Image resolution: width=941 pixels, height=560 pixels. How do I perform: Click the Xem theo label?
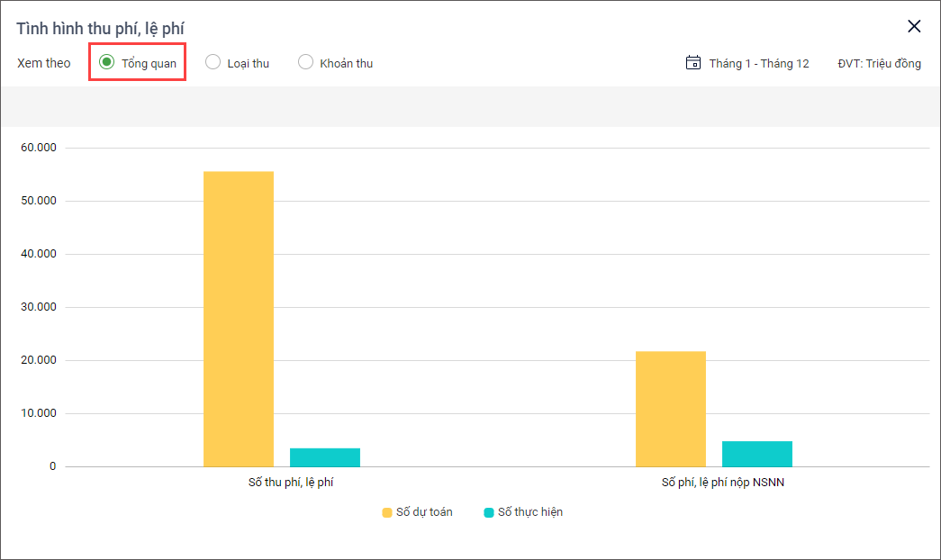(44, 63)
